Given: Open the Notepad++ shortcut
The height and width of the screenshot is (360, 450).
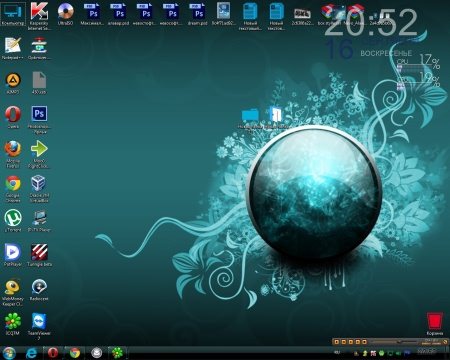Looking at the screenshot, I should click(13, 48).
